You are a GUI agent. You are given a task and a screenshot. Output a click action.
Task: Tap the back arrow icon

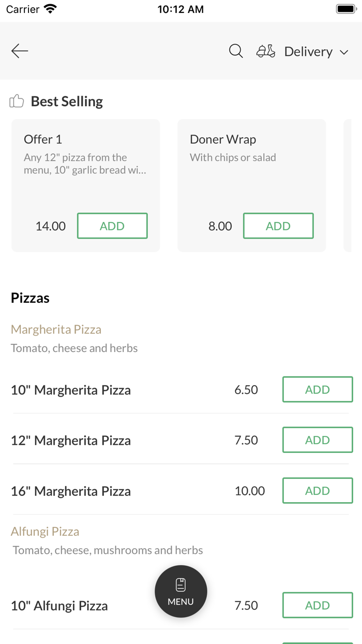(x=20, y=51)
